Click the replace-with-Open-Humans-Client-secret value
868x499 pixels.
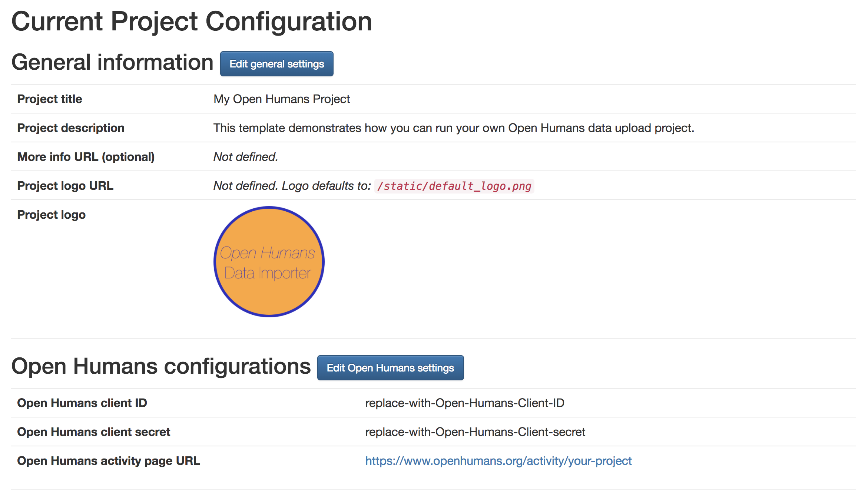coord(475,432)
